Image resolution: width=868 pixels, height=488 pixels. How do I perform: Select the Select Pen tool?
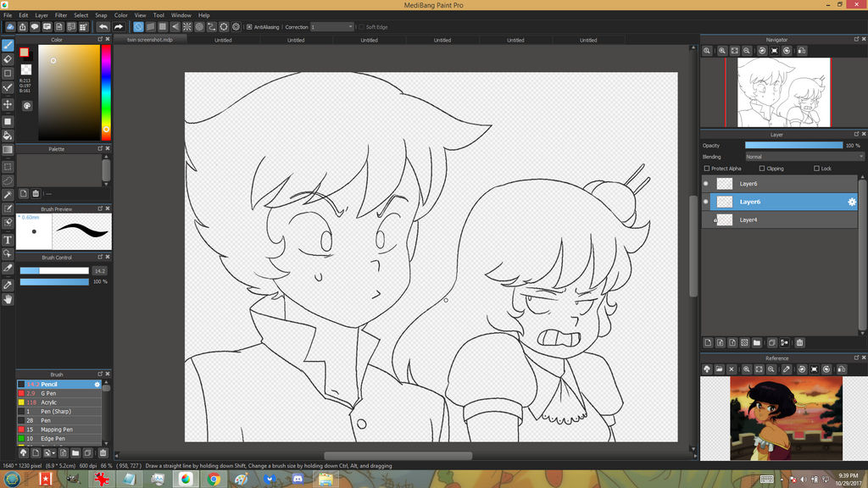tap(8, 208)
